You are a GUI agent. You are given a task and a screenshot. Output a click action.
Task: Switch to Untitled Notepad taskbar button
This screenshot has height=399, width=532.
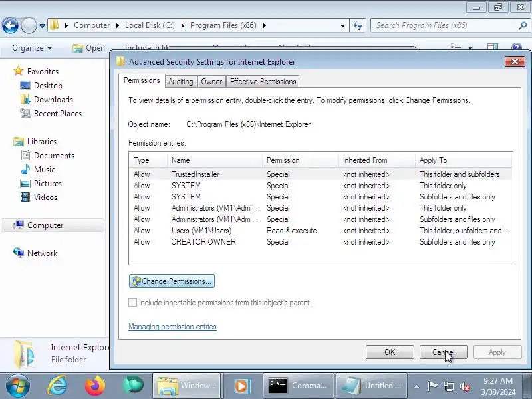372,386
